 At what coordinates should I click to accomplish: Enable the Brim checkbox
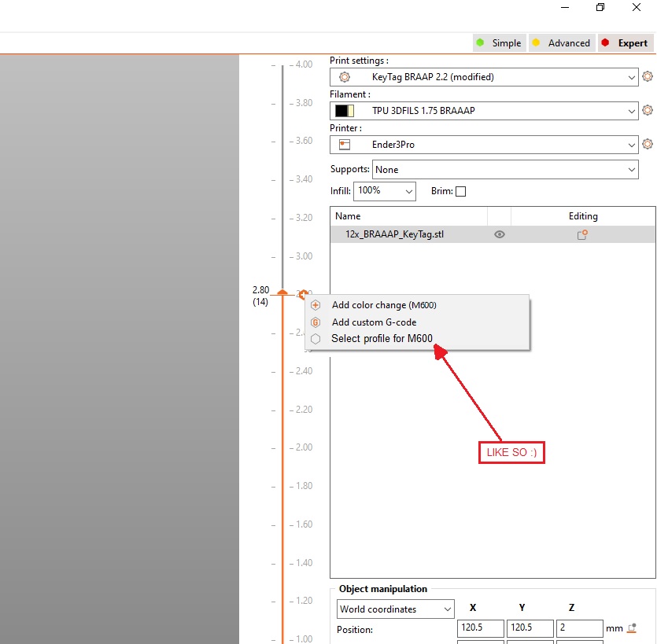point(460,191)
